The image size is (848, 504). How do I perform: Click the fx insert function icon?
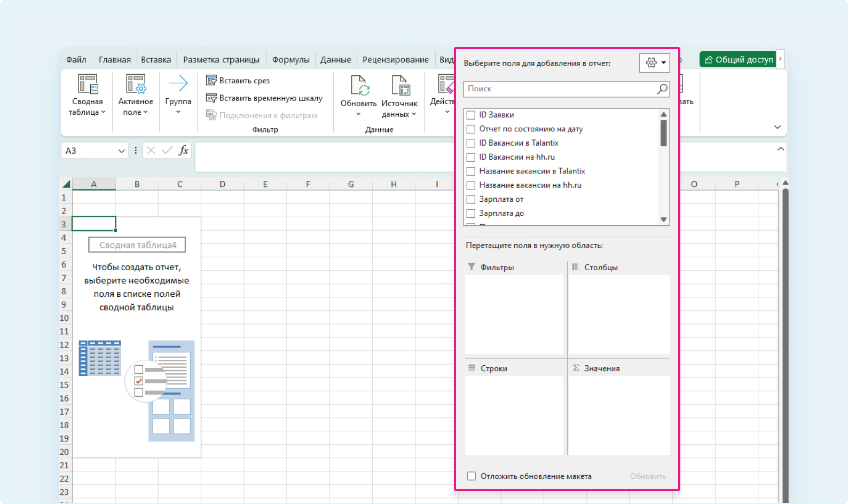pos(183,151)
